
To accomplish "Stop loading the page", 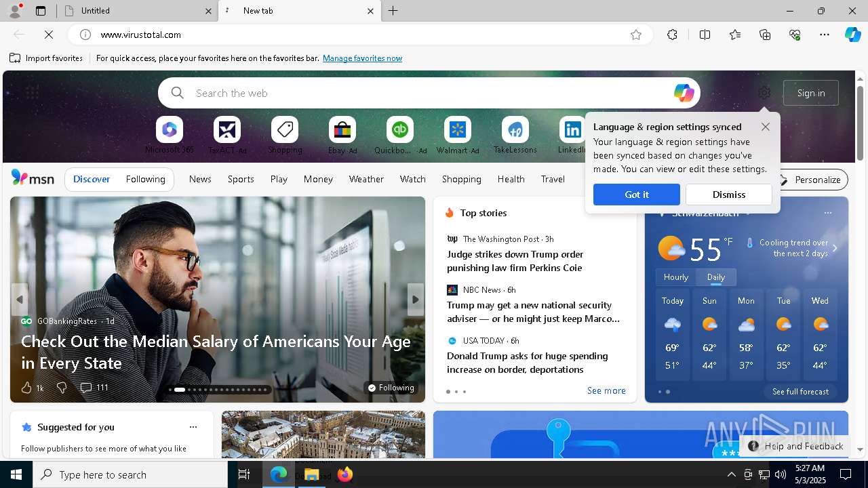I will click(49, 35).
